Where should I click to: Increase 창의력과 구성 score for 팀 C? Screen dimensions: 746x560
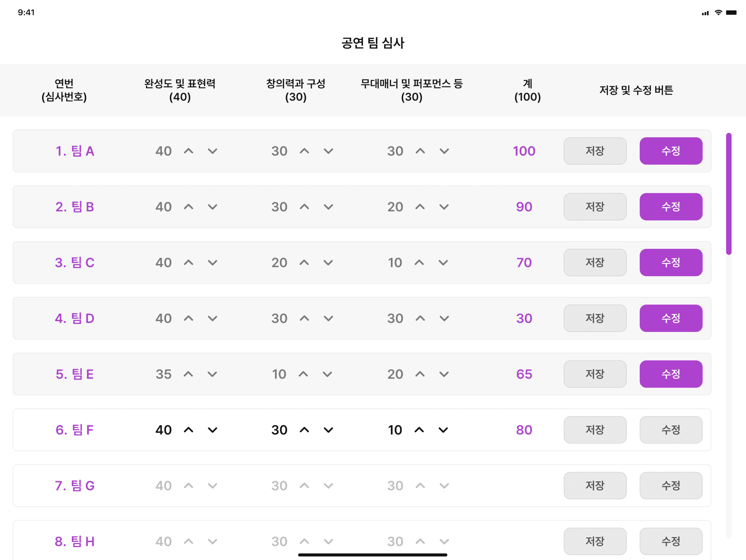click(304, 262)
